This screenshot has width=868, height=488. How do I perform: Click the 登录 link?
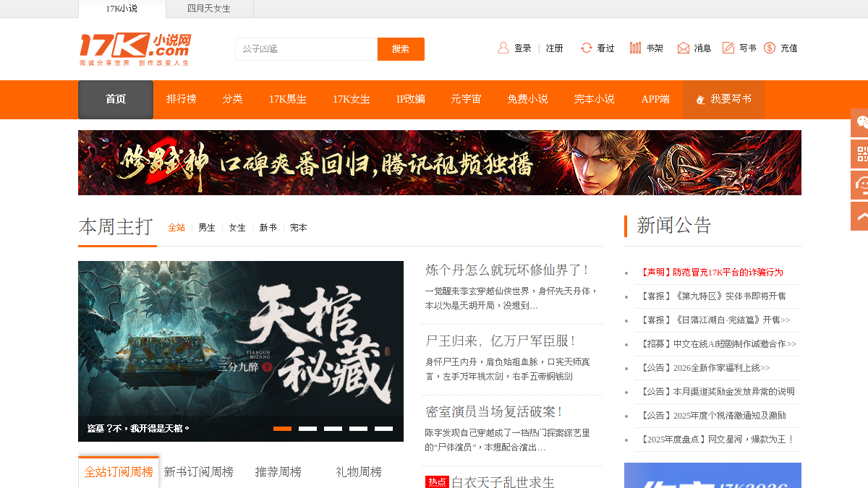[523, 48]
